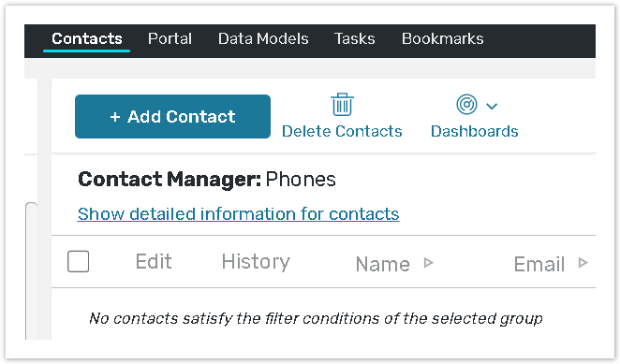
Task: Switch to the Portal tab
Action: pos(170,38)
